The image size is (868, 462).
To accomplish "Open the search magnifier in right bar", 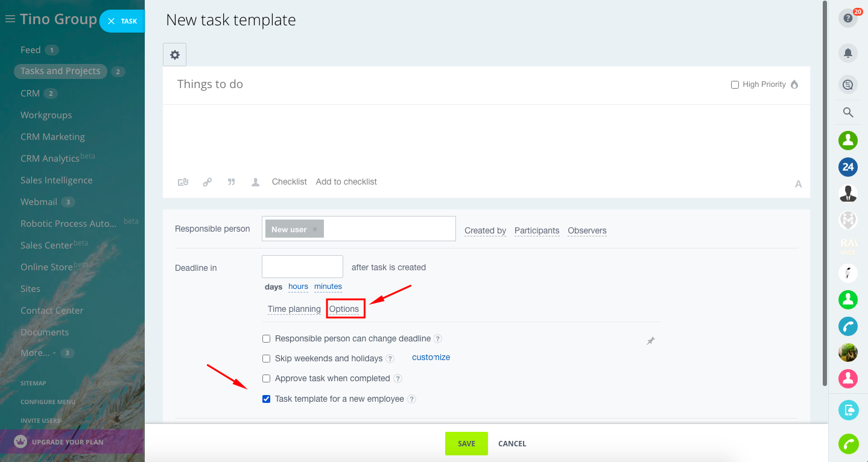I will pos(848,112).
